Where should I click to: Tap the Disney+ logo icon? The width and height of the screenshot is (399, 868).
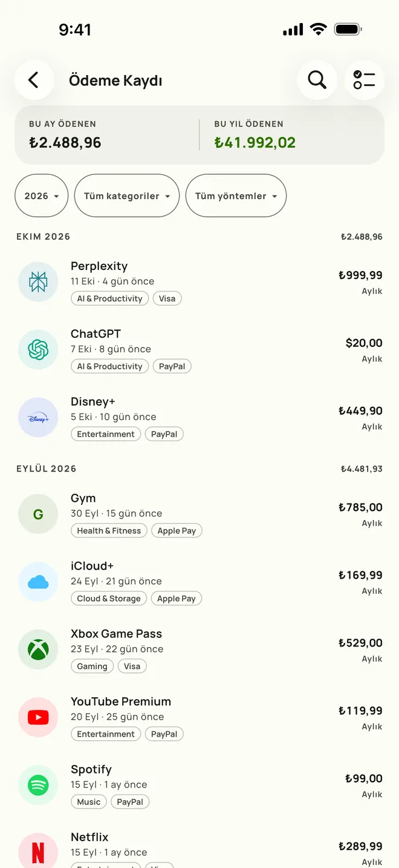tap(38, 417)
